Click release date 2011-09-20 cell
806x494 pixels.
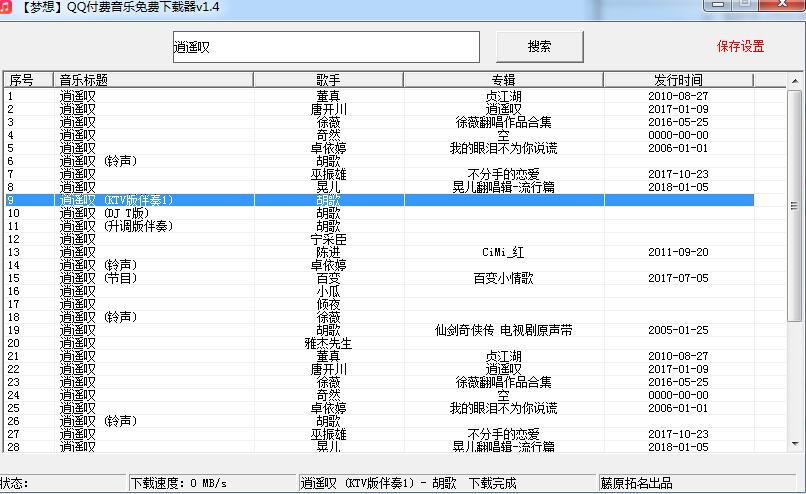(678, 252)
